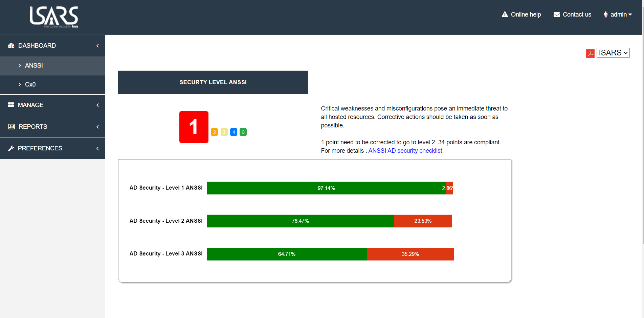644x318 pixels.
Task: Click the Dashboard gauge icon
Action: pos(11,46)
